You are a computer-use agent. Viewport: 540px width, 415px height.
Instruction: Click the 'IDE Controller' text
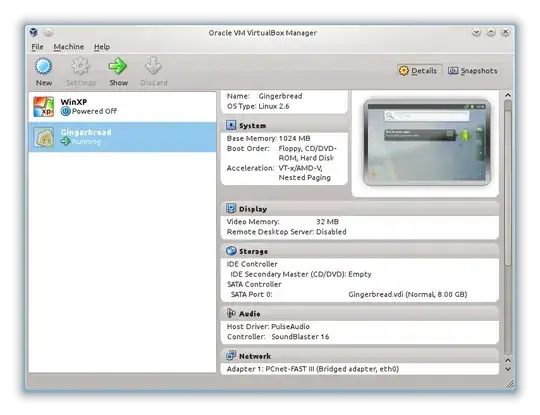click(252, 264)
